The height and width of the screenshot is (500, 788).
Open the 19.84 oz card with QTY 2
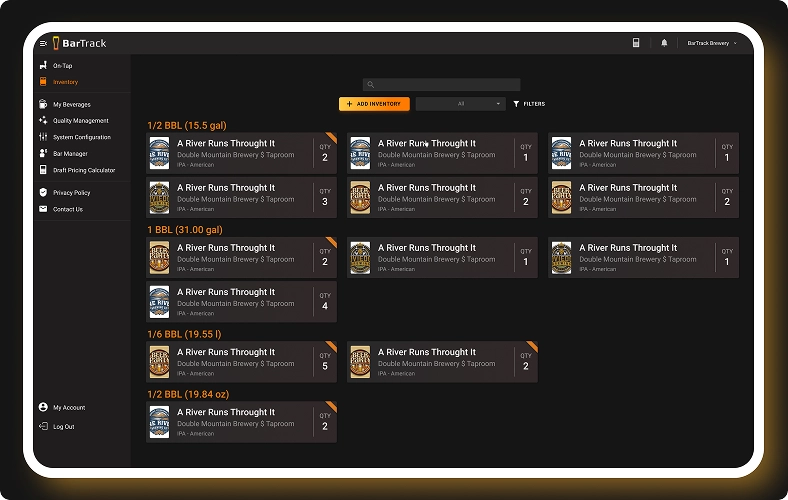click(241, 422)
